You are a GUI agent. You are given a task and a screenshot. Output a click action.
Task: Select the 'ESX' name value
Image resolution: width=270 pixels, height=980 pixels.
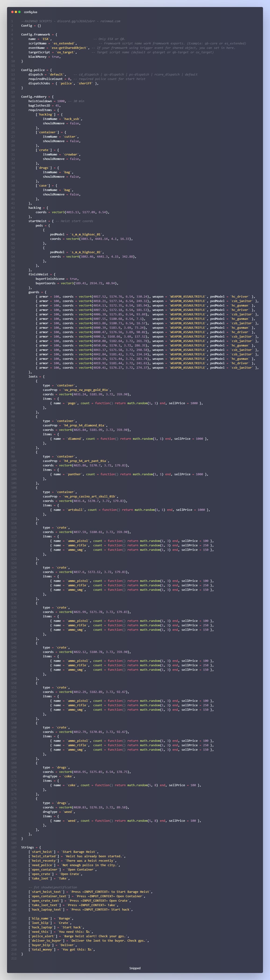(46, 39)
